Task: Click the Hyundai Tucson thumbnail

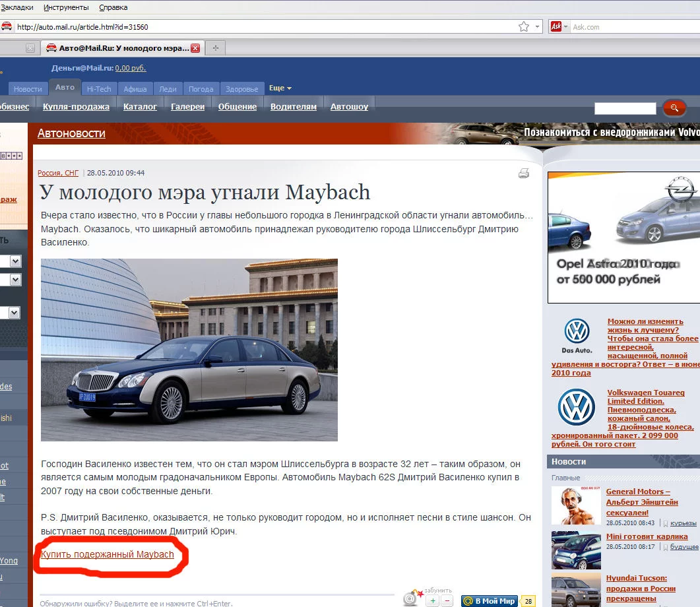Action: coord(576,590)
